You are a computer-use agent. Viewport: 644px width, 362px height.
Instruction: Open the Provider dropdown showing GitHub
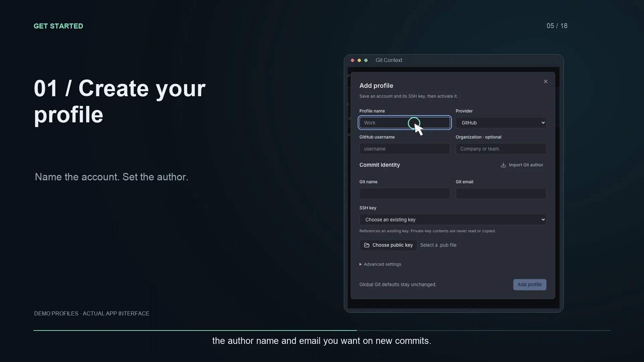(501, 123)
